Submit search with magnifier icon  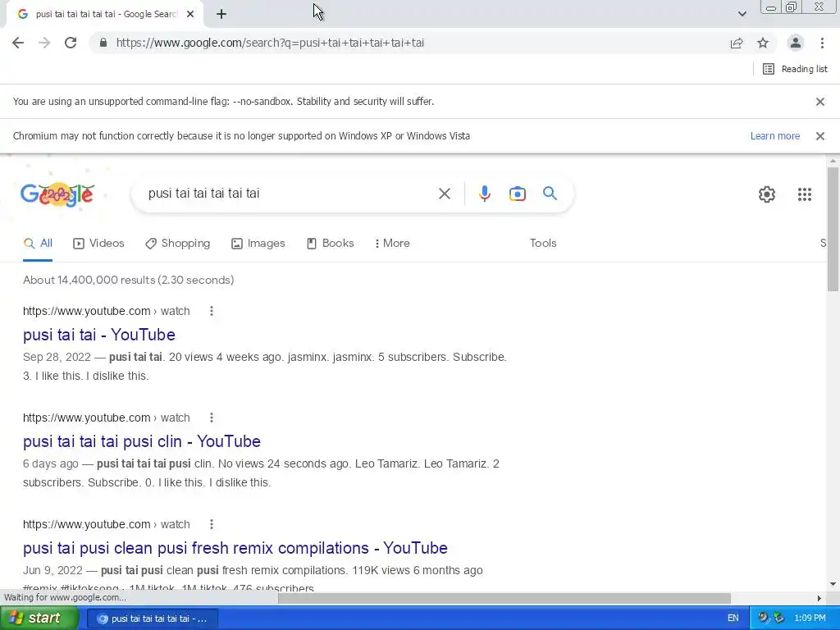click(x=550, y=194)
